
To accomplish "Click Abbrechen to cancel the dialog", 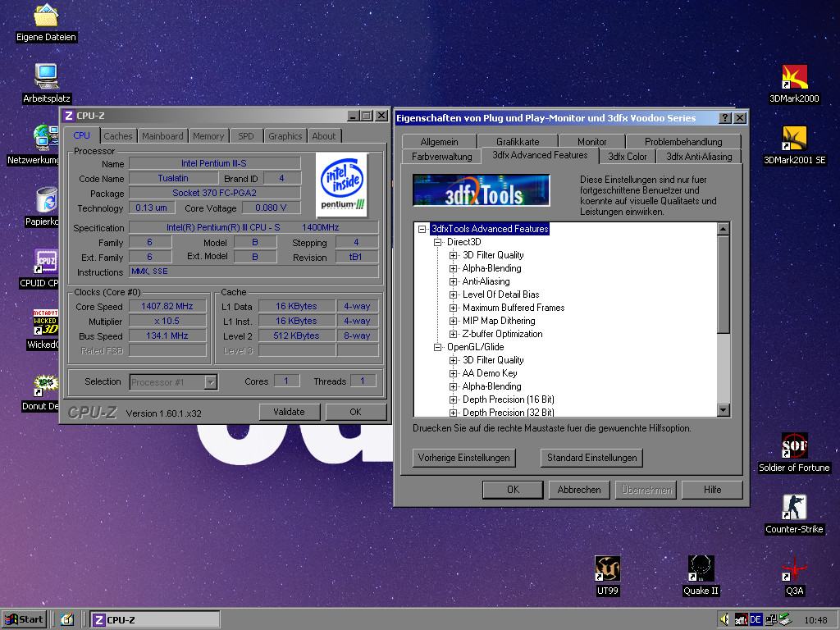I will (x=579, y=490).
